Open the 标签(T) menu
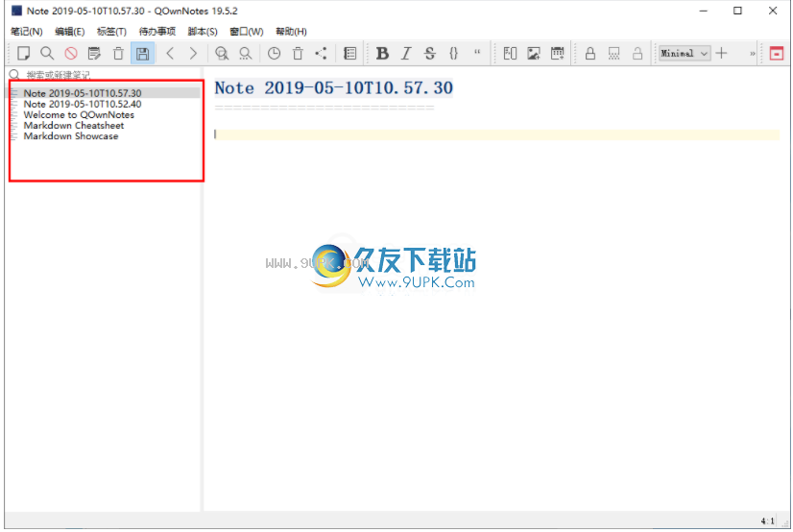The height and width of the screenshot is (532, 793). 111,32
